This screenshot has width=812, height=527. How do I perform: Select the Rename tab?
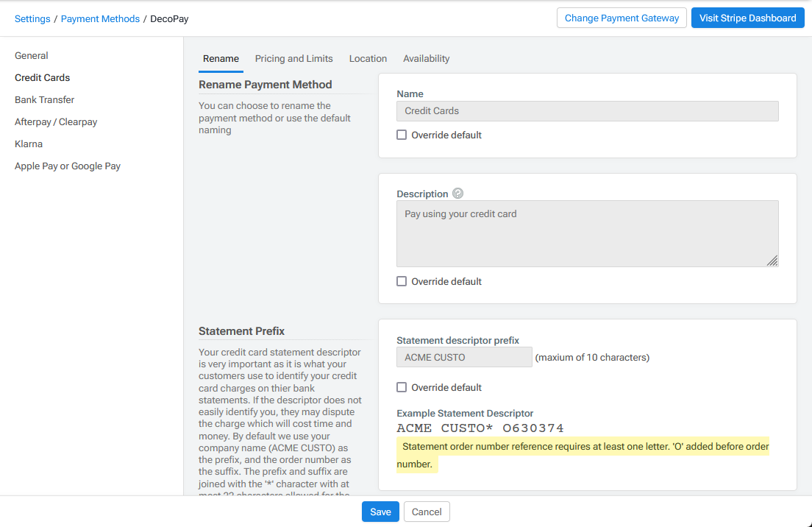pyautogui.click(x=221, y=58)
